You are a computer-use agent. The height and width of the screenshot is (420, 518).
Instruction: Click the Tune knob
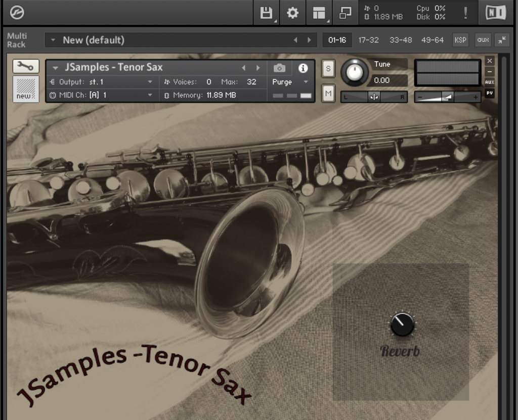[355, 72]
